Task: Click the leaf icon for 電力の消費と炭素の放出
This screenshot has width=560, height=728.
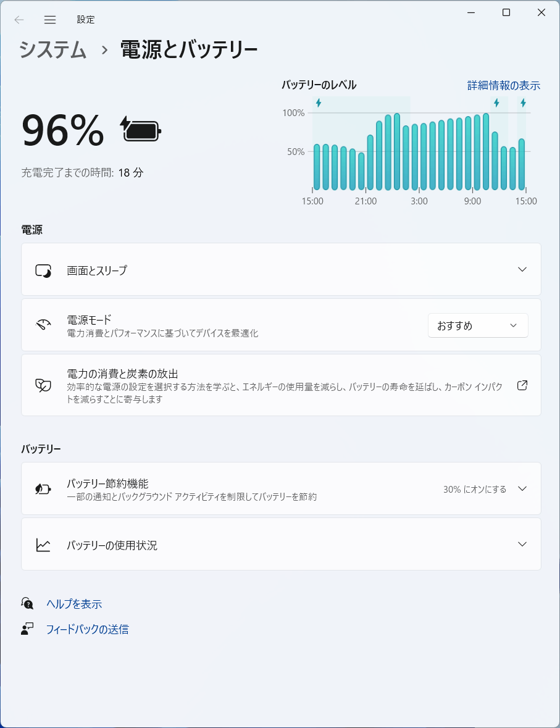Action: 43,385
